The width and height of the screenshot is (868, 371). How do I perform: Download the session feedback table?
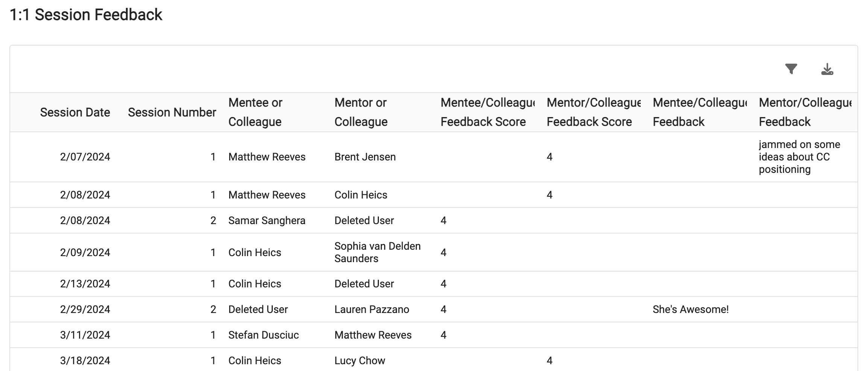827,69
